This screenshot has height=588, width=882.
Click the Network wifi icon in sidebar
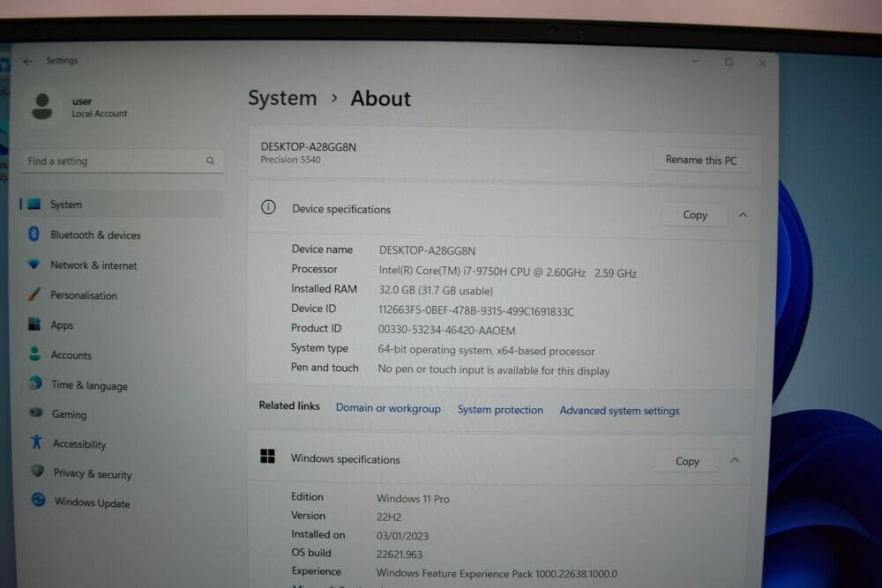point(34,264)
